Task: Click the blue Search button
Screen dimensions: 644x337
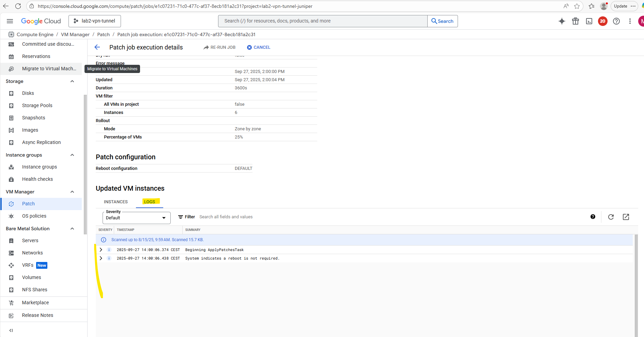Action: pos(442,21)
